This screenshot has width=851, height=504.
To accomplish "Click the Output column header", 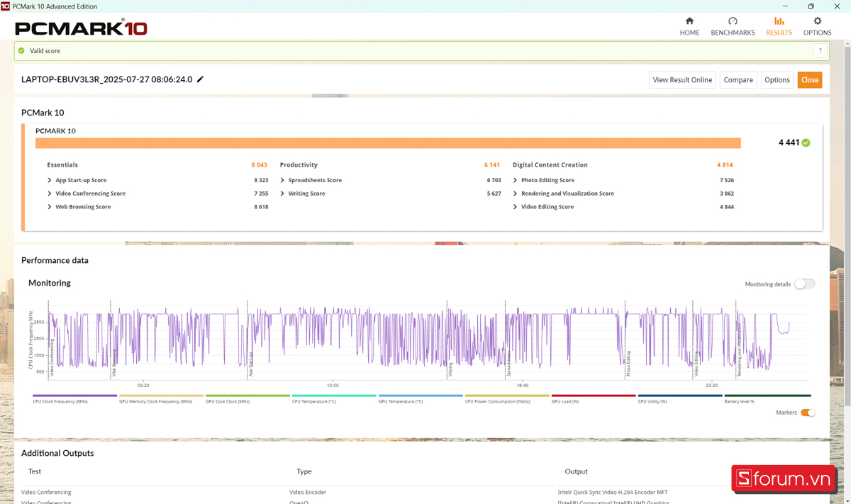I will (576, 471).
